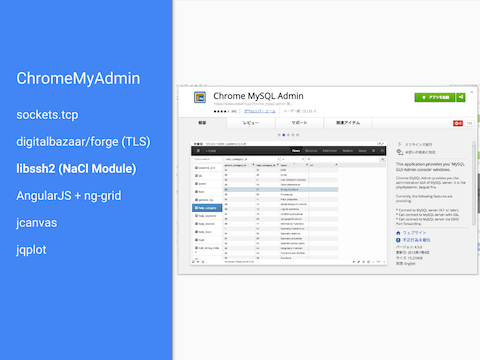Image resolution: width=480 pixels, height=360 pixels.
Task: Select the first screenshot carousel dot
Action: point(279,135)
